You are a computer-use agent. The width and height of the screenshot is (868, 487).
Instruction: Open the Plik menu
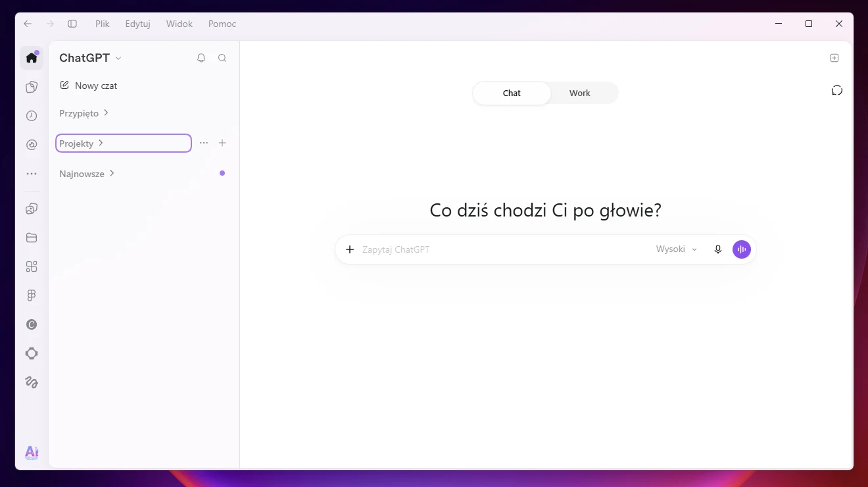[102, 24]
